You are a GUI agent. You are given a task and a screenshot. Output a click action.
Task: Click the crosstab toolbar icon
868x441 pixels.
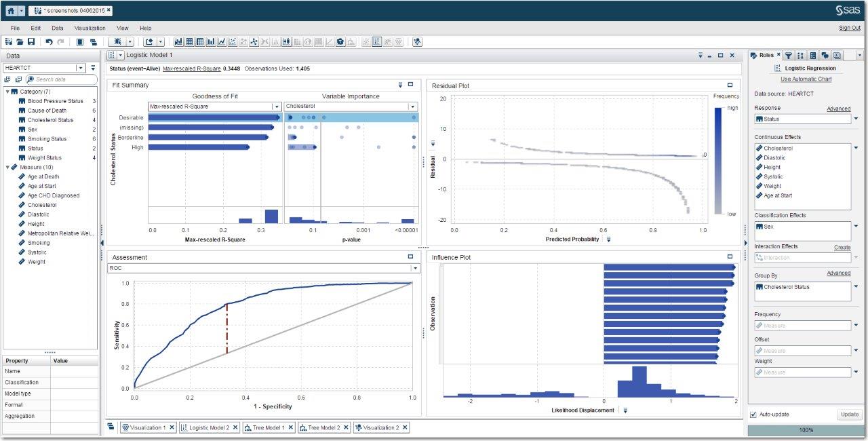pos(200,42)
